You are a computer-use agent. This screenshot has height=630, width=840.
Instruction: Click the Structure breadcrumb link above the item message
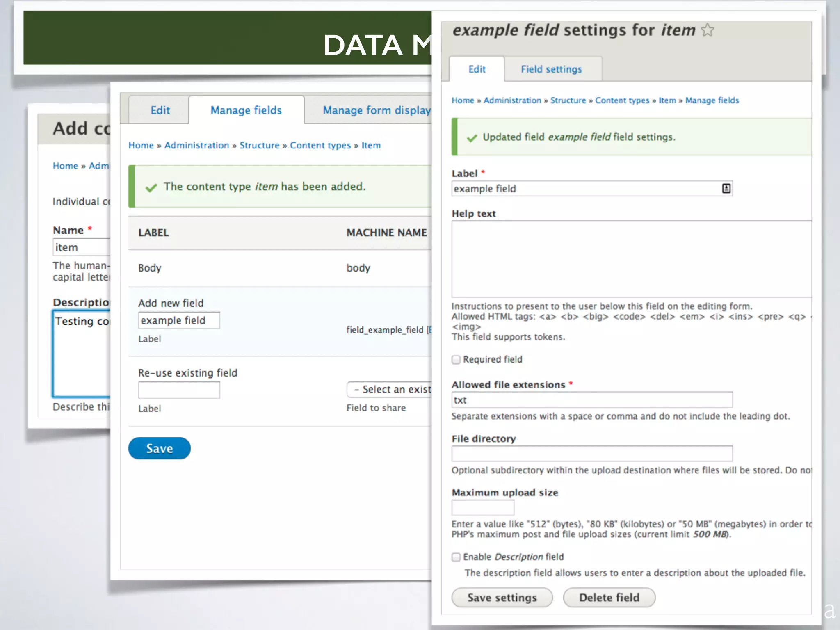259,145
